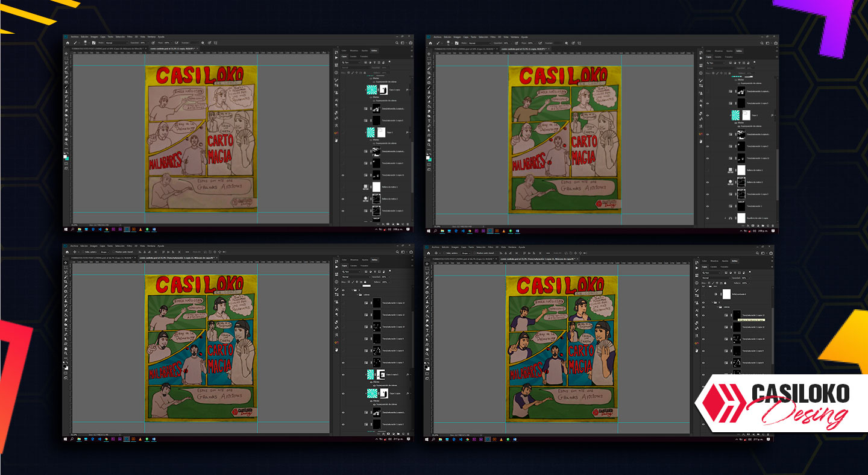Select the Clone Stamp tool in top-left window

pyautogui.click(x=66, y=92)
